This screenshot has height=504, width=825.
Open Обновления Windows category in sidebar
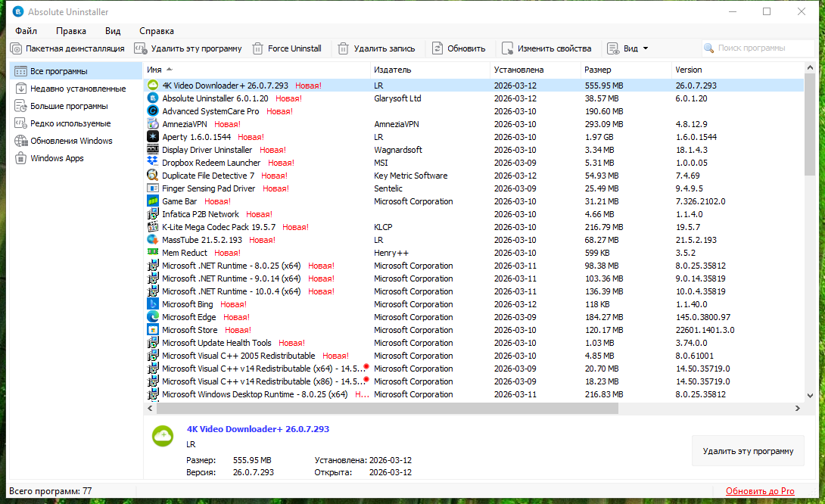pos(71,141)
